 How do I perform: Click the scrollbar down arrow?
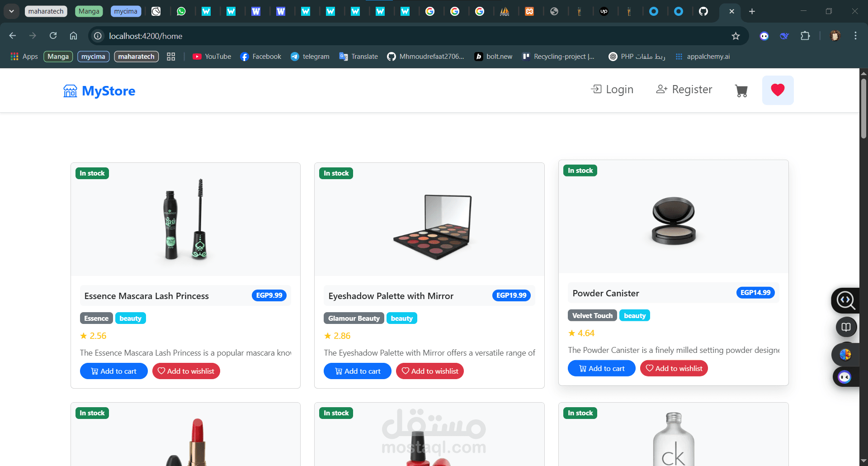coord(863,461)
